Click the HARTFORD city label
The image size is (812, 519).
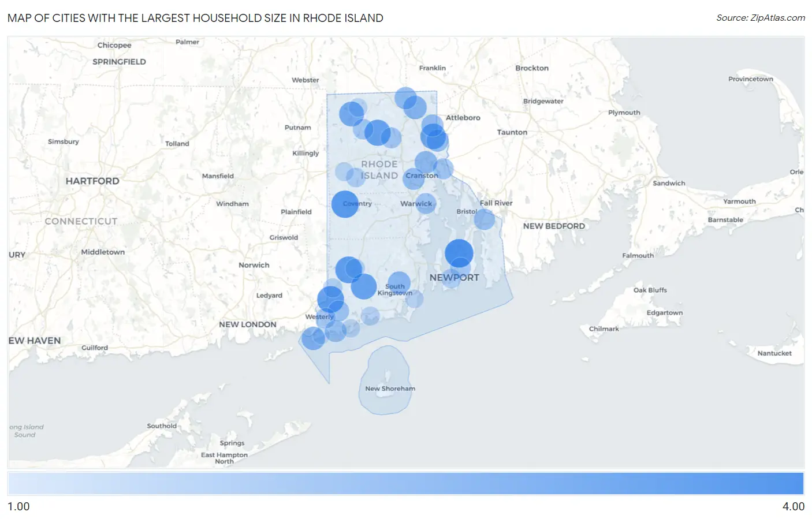[x=92, y=181]
